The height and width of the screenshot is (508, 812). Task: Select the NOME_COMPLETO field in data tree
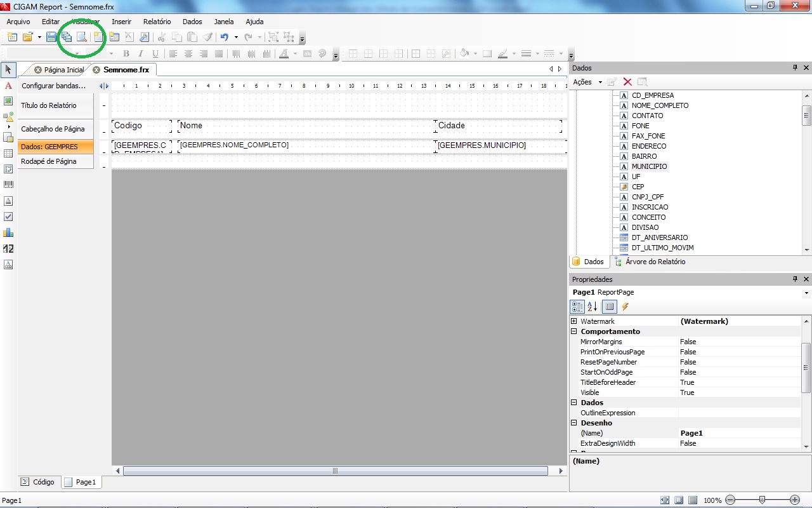tap(660, 105)
